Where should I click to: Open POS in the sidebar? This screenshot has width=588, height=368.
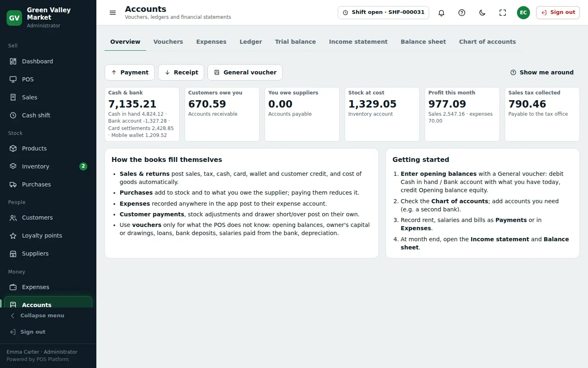[48, 79]
